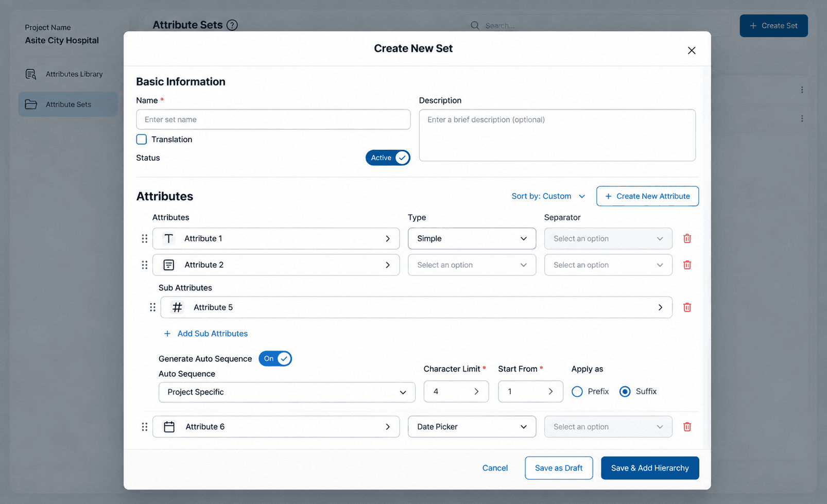This screenshot has height=504, width=827.
Task: Grab the drag handle beside Attribute 5
Action: click(x=152, y=307)
